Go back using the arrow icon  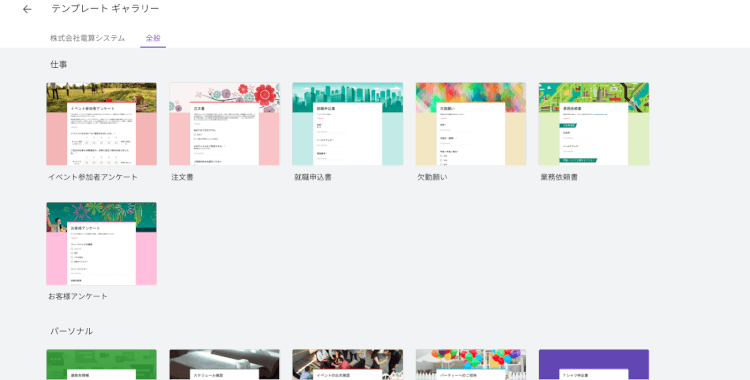(27, 10)
